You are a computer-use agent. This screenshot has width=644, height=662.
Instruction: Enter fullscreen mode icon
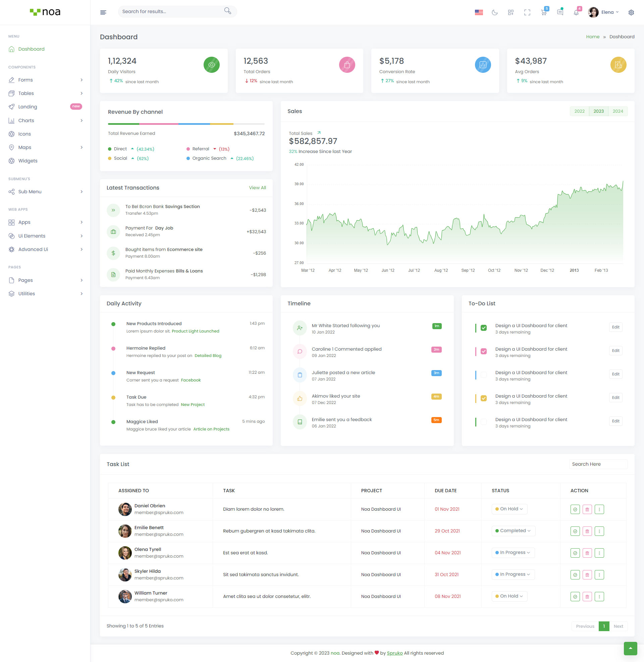pos(527,12)
